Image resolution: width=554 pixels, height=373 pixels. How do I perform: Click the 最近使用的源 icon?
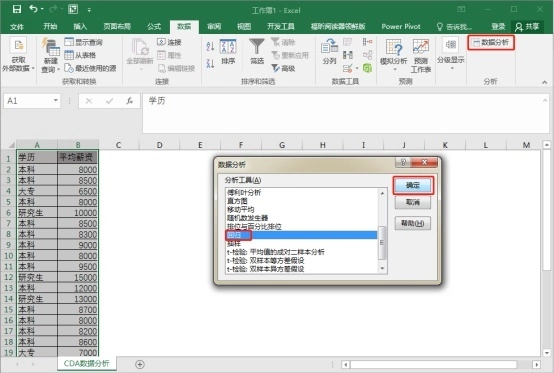click(69, 68)
